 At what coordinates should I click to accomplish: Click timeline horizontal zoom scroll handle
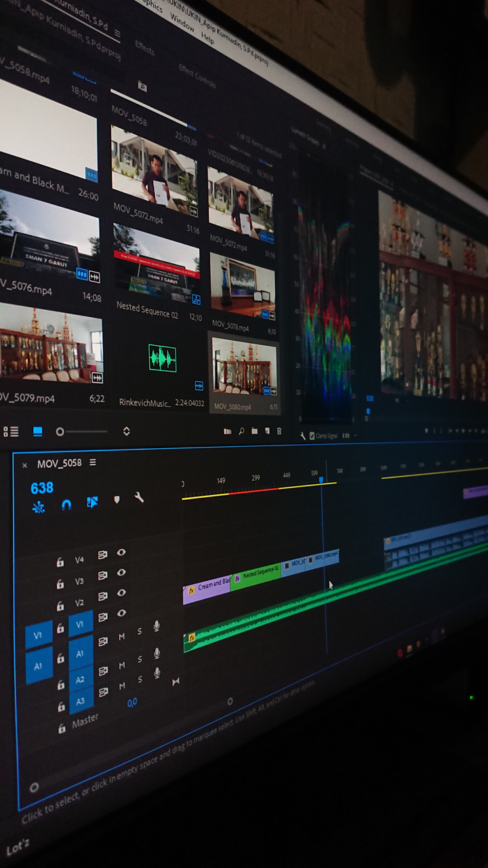click(x=230, y=701)
